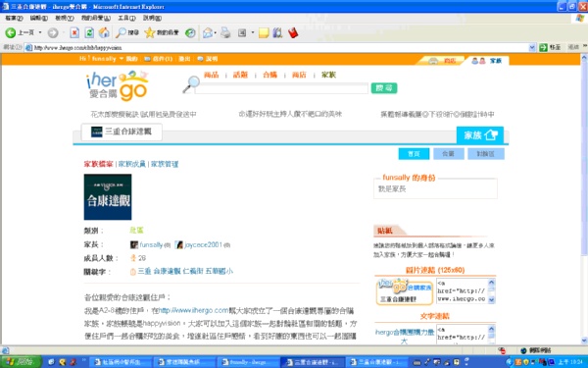This screenshot has height=368, width=588.
Task: Click the Edit page icon in toolbar
Action: click(242, 33)
